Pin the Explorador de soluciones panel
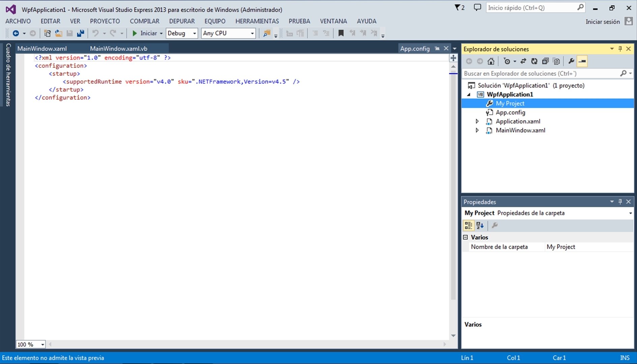 (x=620, y=49)
